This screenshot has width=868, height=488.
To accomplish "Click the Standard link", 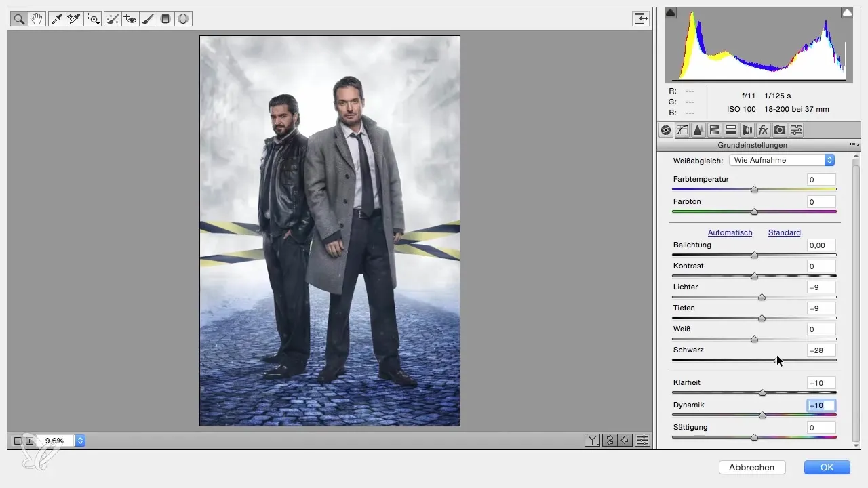I will tap(785, 232).
